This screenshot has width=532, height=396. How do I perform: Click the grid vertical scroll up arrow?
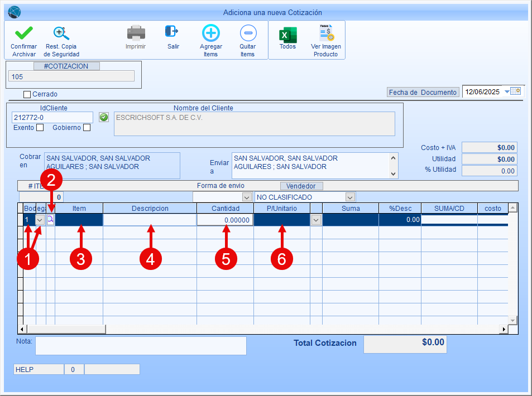click(x=512, y=207)
